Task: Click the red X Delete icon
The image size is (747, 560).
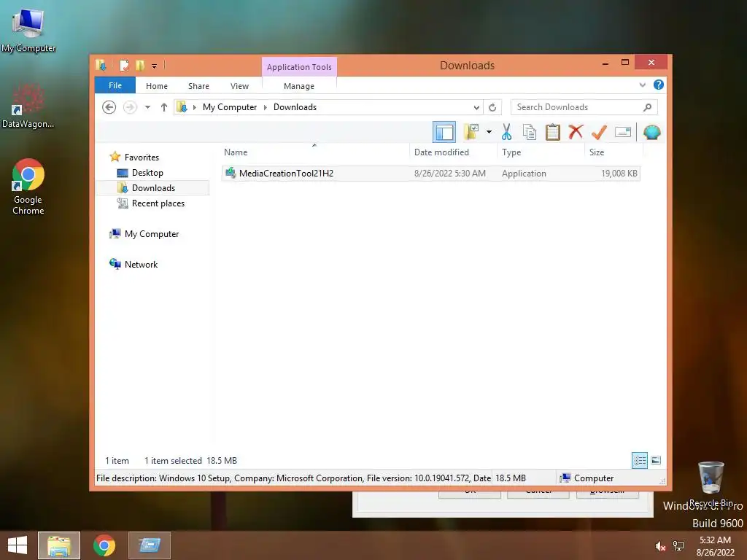Action: (x=576, y=132)
